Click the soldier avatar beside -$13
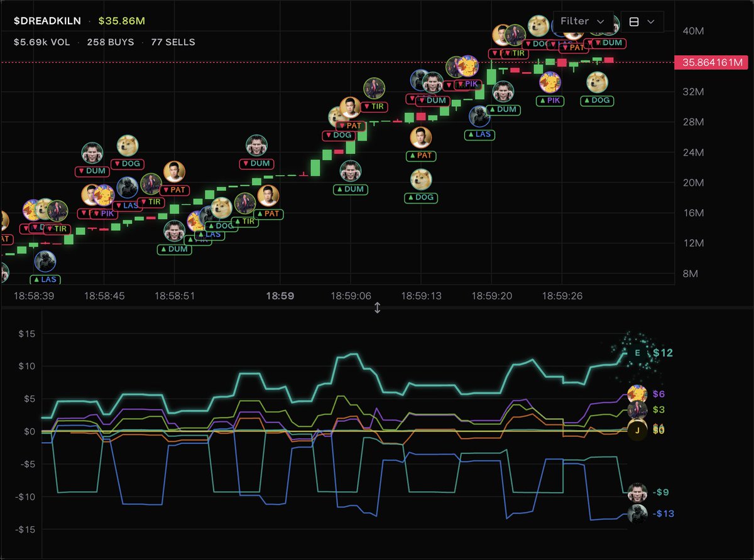Screen dimensions: 754x560 click(637, 514)
